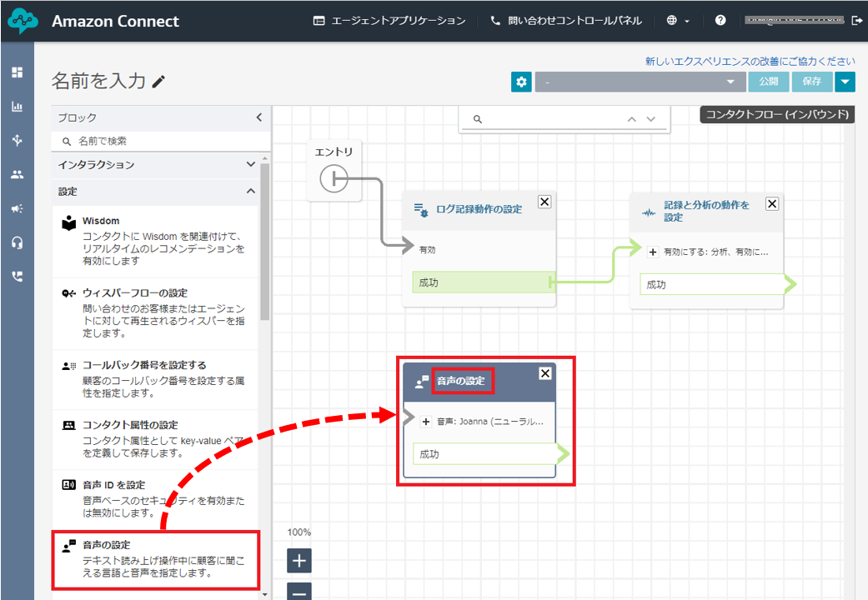Expand the インタラクション section
Viewport: 868px width, 600px height.
coord(155,164)
